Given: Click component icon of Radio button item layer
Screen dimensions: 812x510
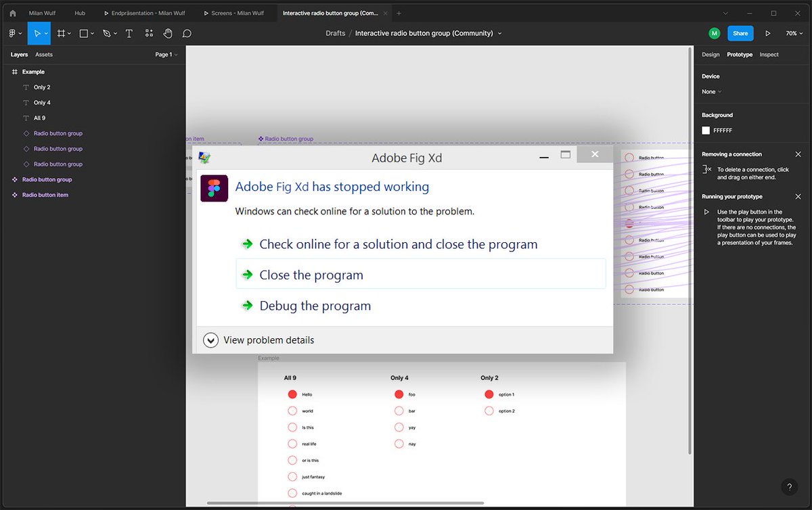Looking at the screenshot, I should (x=15, y=195).
